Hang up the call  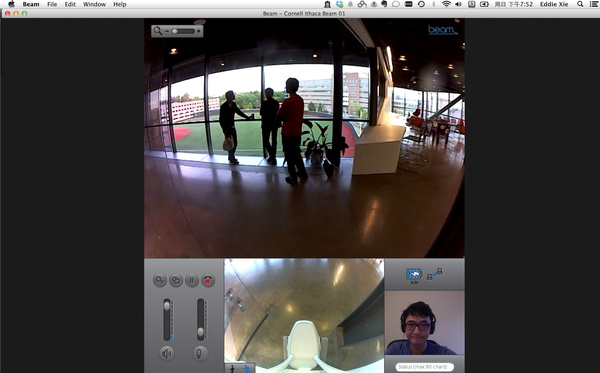[x=208, y=280]
